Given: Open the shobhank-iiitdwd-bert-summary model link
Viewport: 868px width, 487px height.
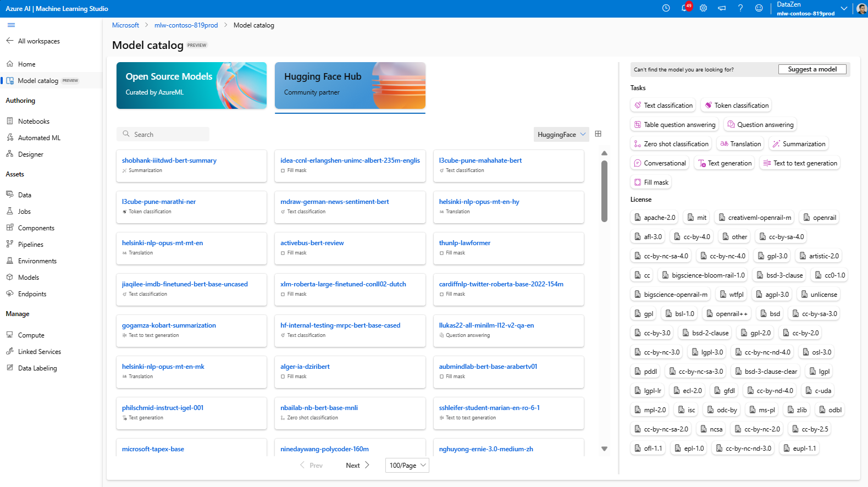Looking at the screenshot, I should pos(169,161).
